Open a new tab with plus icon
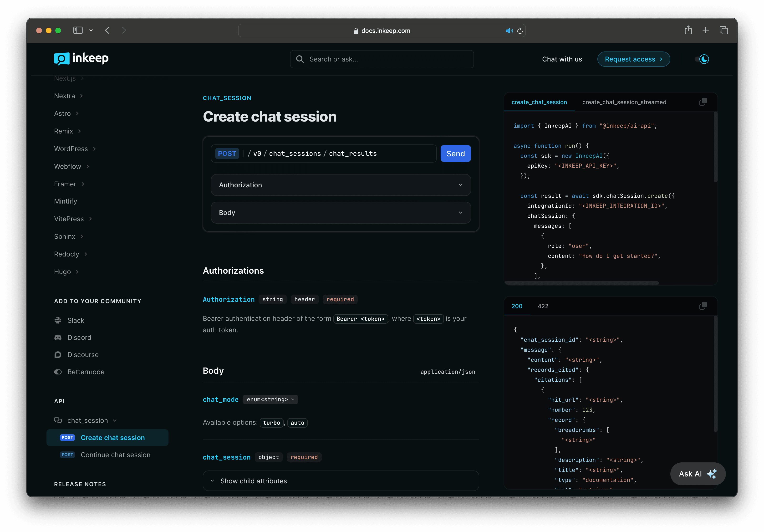764x532 pixels. [x=705, y=31]
